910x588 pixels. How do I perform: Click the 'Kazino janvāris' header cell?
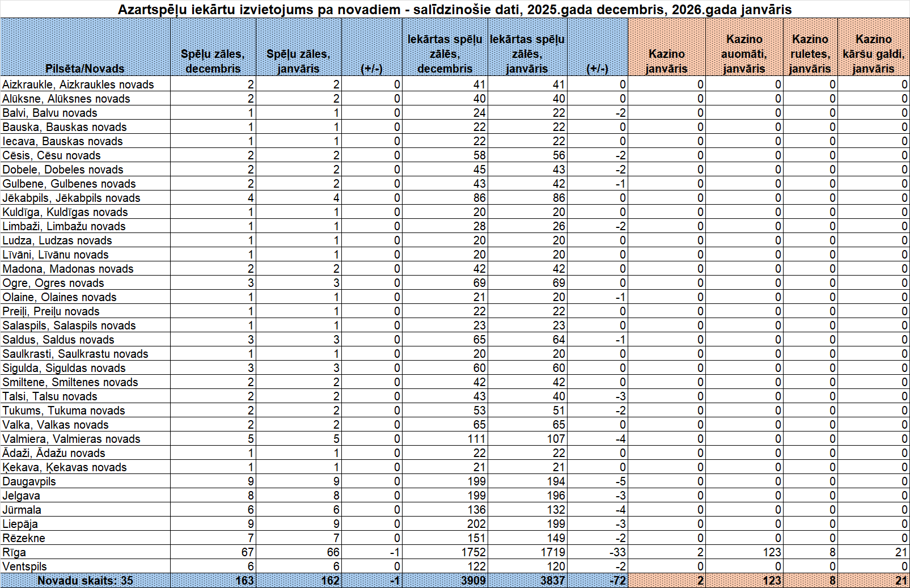[x=666, y=61]
